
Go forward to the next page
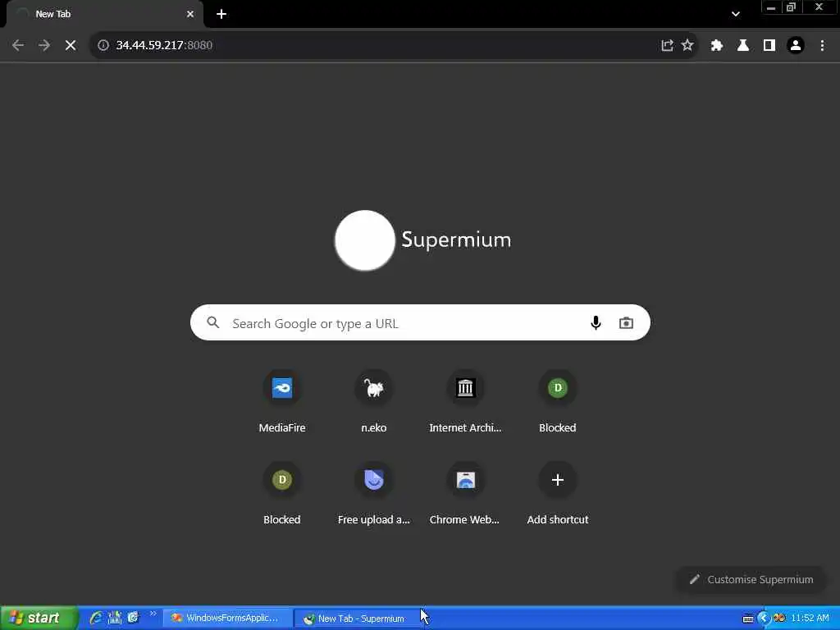pyautogui.click(x=44, y=45)
